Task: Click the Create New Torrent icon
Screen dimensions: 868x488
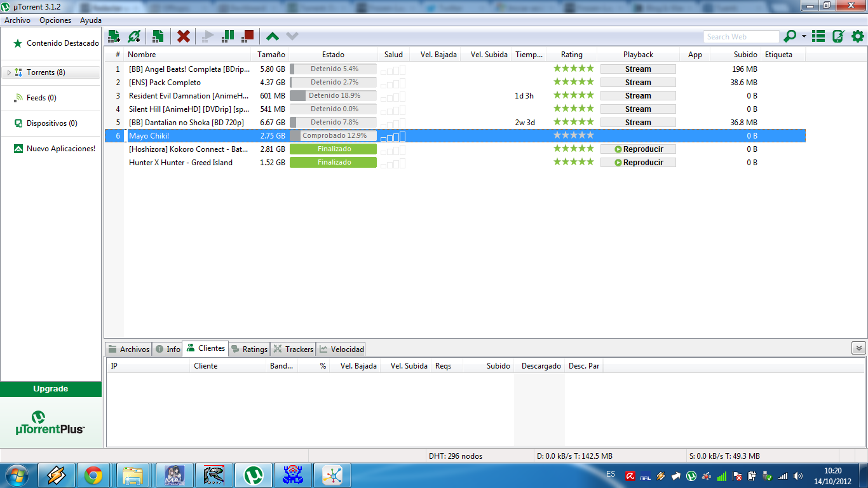Action: 158,36
